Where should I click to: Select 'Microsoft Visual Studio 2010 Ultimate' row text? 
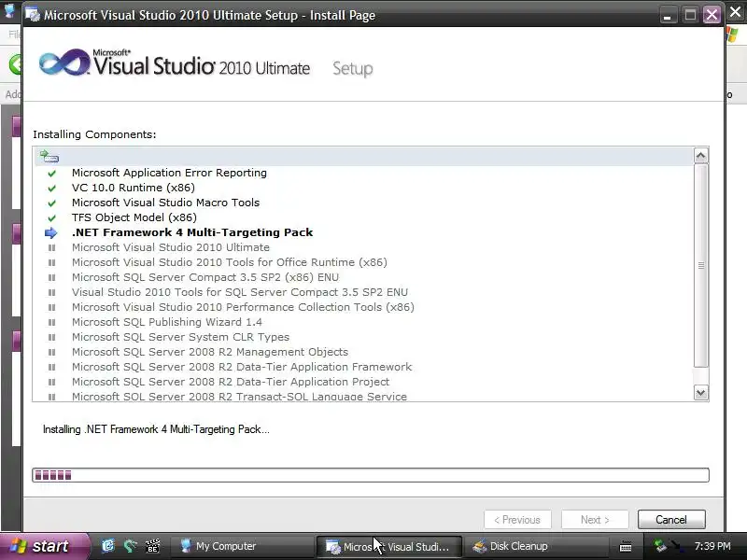click(x=171, y=247)
